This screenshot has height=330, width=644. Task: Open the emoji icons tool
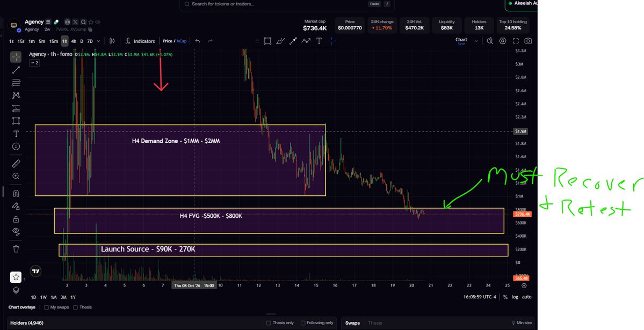pos(16,146)
